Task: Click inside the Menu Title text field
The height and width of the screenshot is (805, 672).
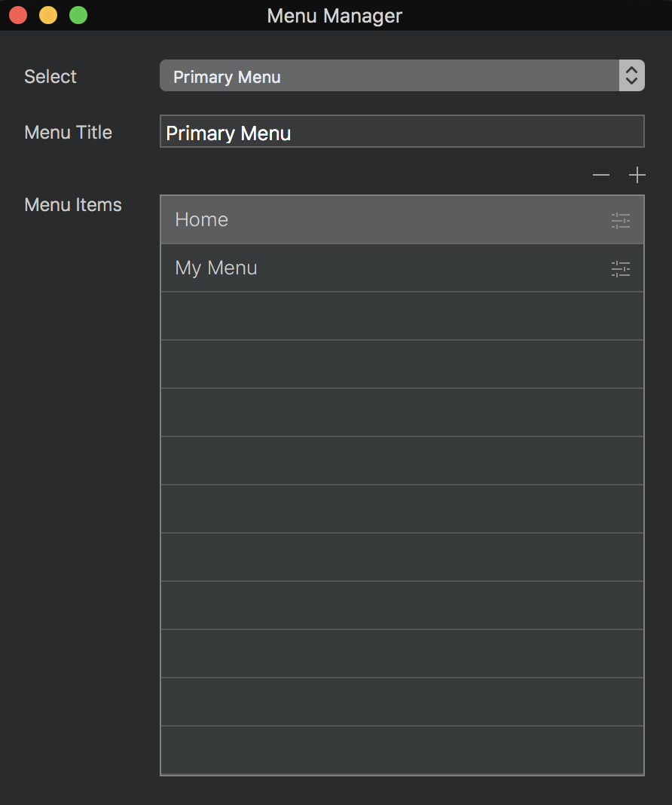Action: [x=377, y=131]
